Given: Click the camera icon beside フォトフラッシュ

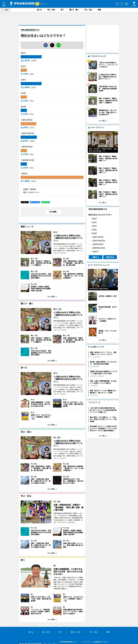Looking at the screenshot, I should pos(89,128).
